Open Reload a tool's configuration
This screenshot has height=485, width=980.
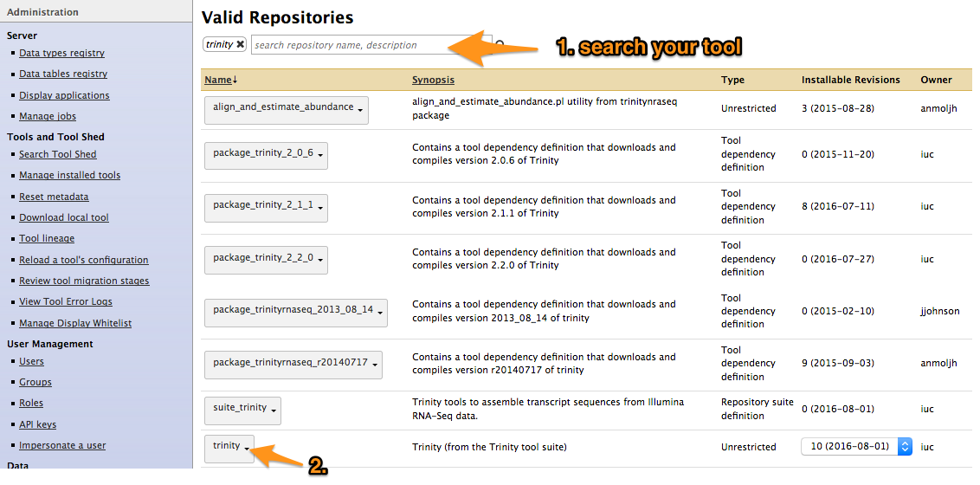pyautogui.click(x=84, y=260)
